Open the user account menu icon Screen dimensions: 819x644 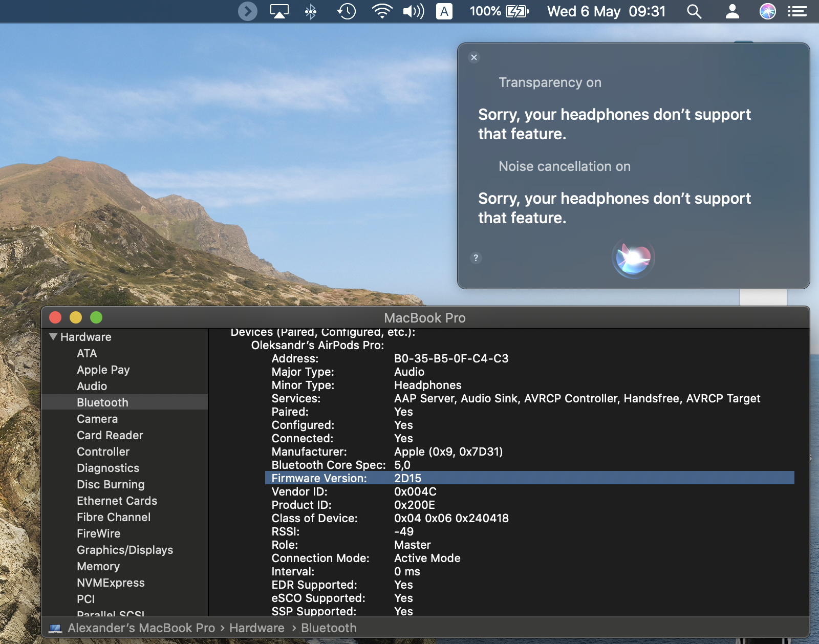tap(732, 11)
